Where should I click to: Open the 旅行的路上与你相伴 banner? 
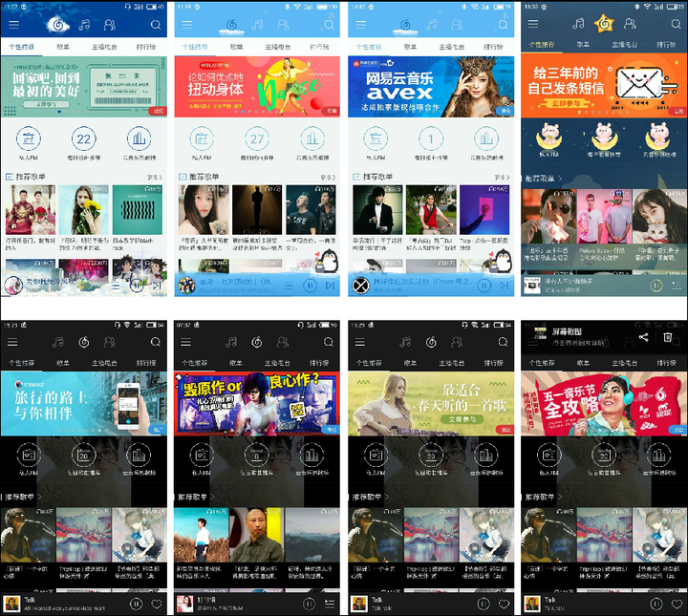[x=84, y=404]
